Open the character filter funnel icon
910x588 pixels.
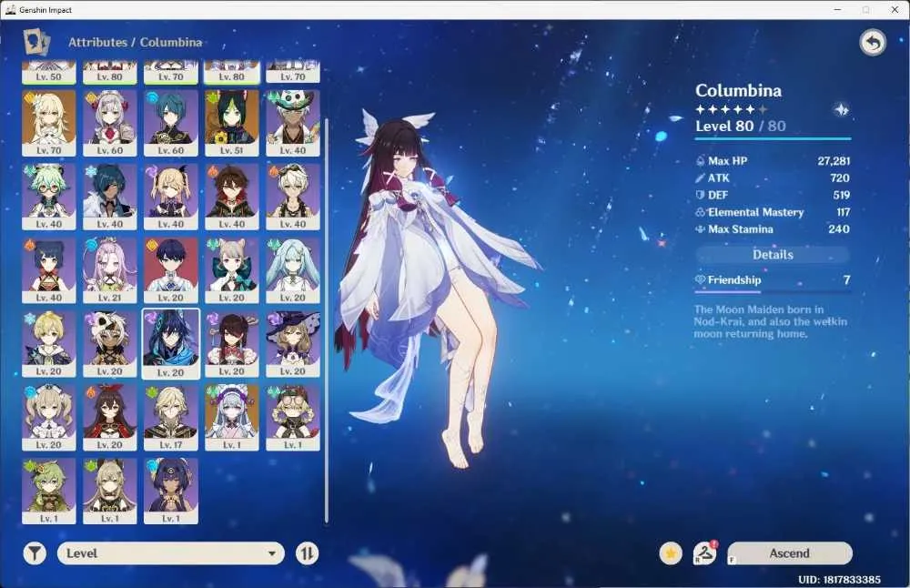(x=35, y=553)
